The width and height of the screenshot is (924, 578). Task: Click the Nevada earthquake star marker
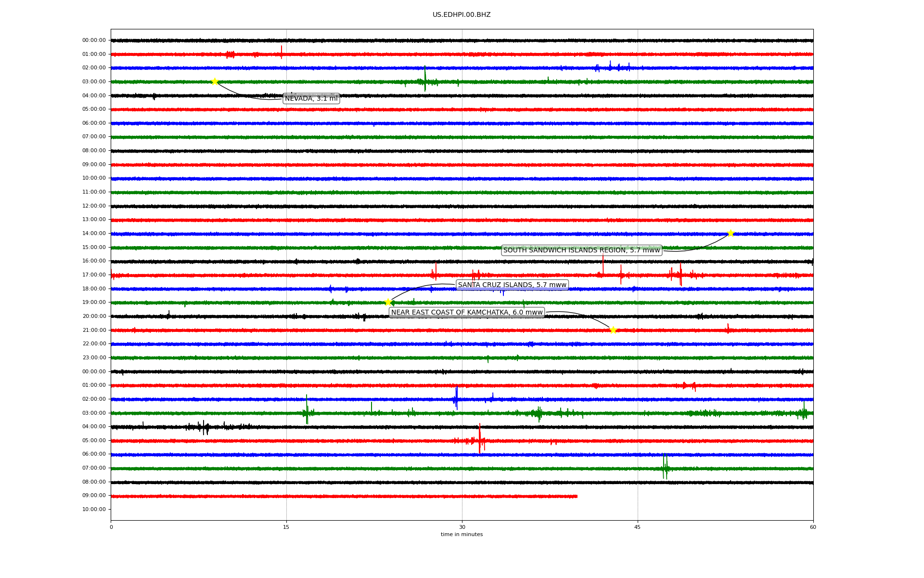215,81
